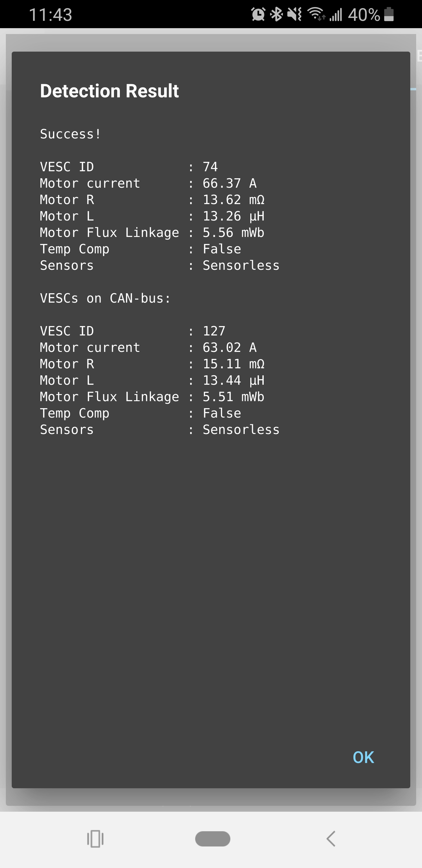Tap the 5.51 mWb flux linkage value
The width and height of the screenshot is (422, 868).
[x=233, y=396]
